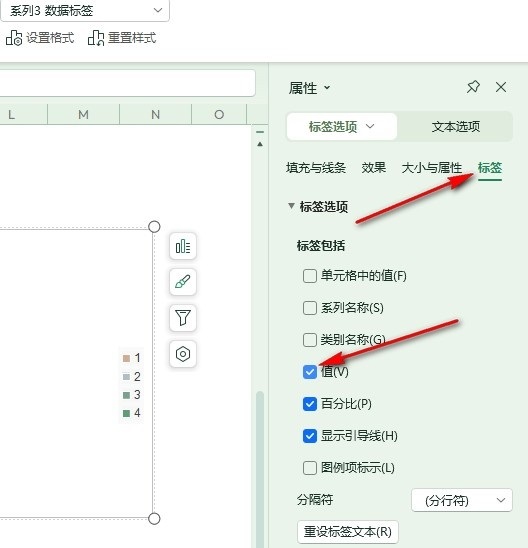Viewport: 528px width, 548px height.
Task: Select column M header
Action: point(83,114)
